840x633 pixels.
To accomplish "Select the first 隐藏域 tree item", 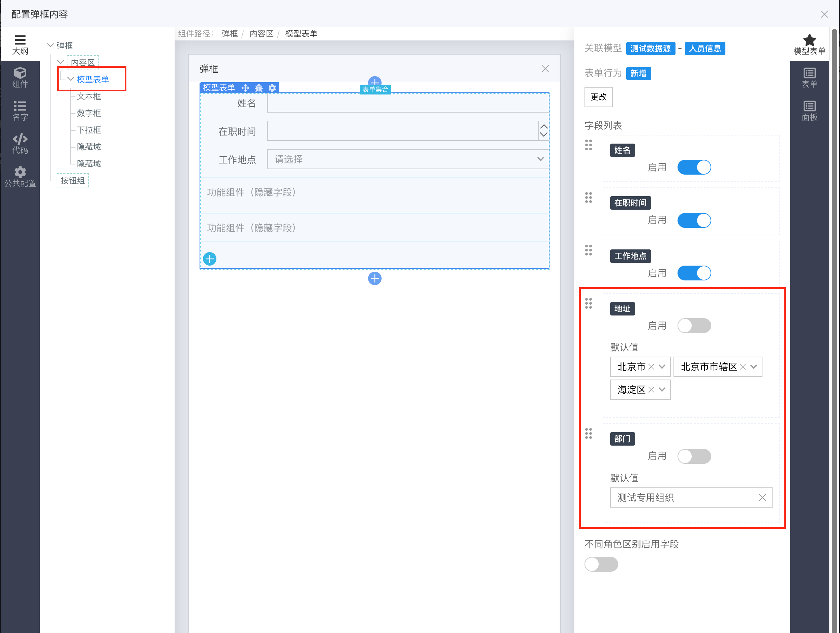I will (x=89, y=147).
